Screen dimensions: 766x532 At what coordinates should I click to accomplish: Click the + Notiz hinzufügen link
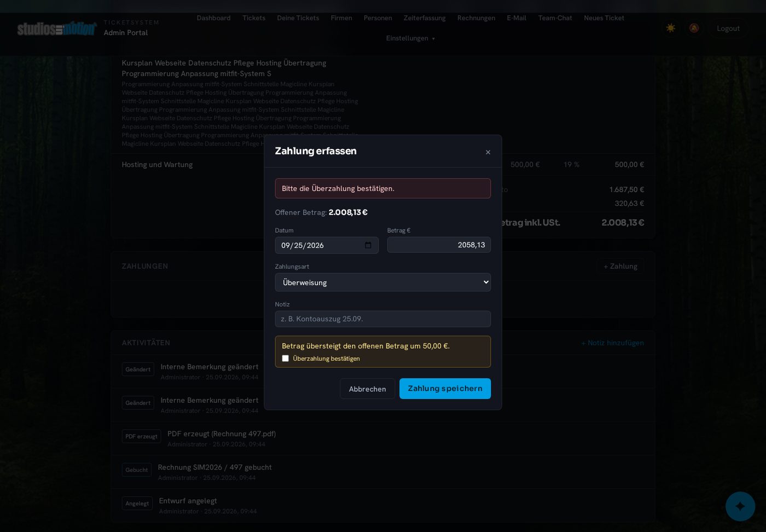point(612,343)
